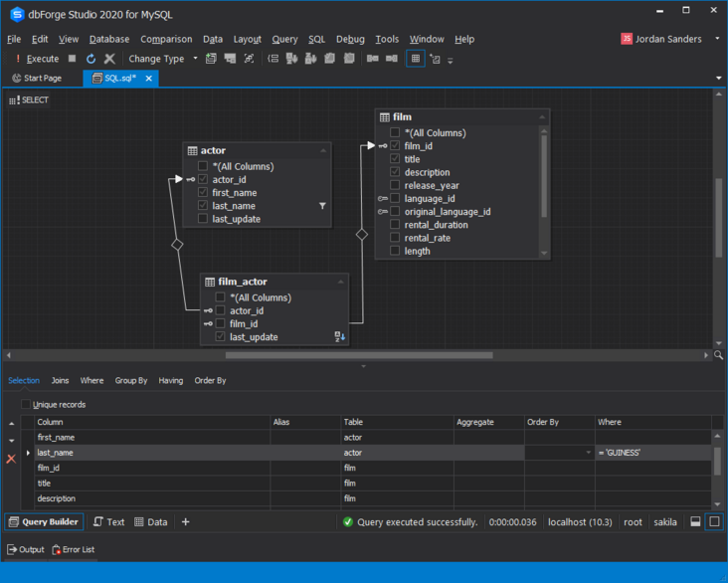Screen dimensions: 728x583
Task: Check the release_year column in film
Action: point(395,185)
